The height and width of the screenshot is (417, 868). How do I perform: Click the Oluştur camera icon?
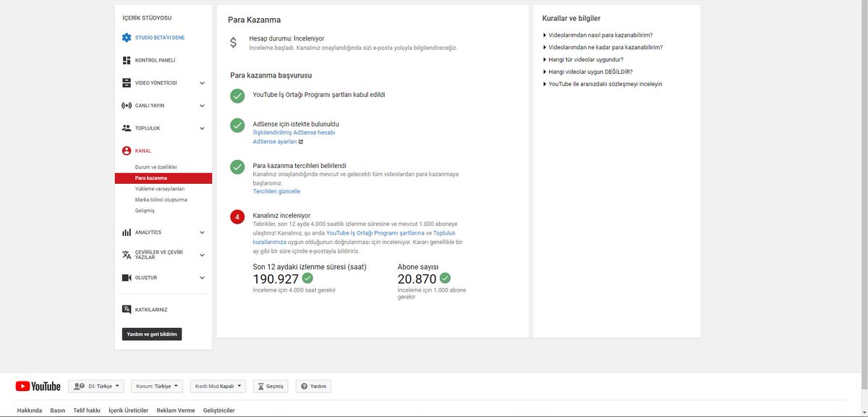point(127,277)
